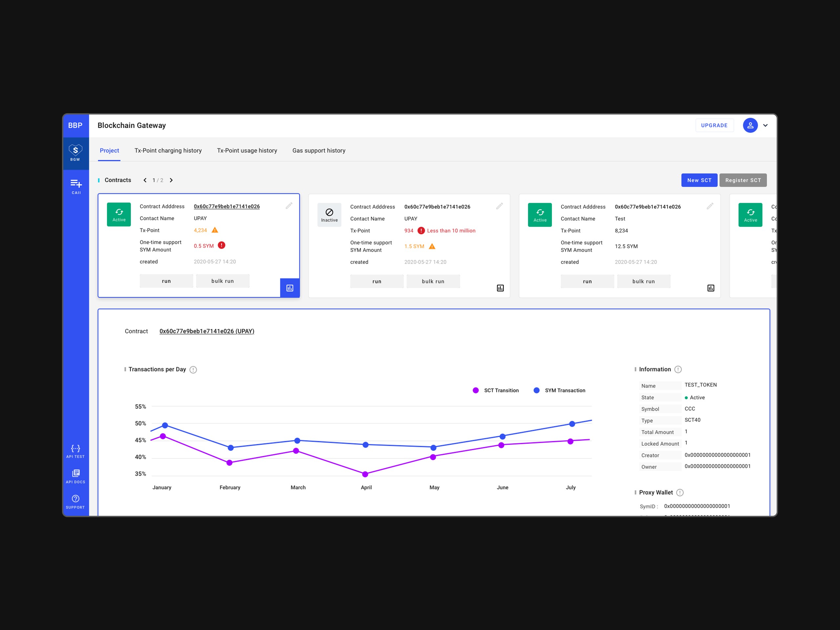Open contract link 0x60c77e9beb1e7141e026 (UPAY)
Viewport: 840px width, 630px height.
[x=207, y=331]
